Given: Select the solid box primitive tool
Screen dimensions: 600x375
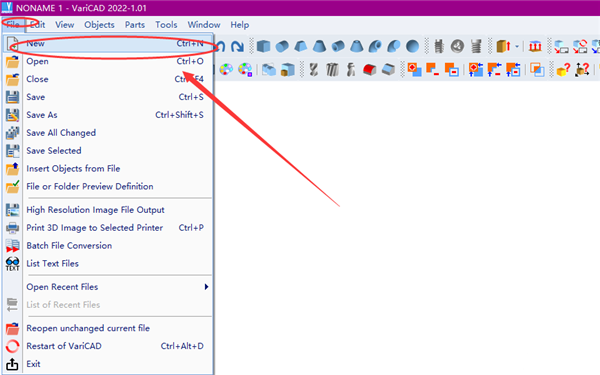Looking at the screenshot, I should coord(263,47).
